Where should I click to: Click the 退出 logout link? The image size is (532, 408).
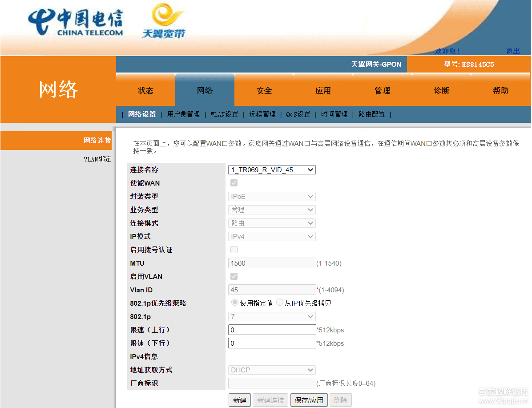click(x=513, y=51)
